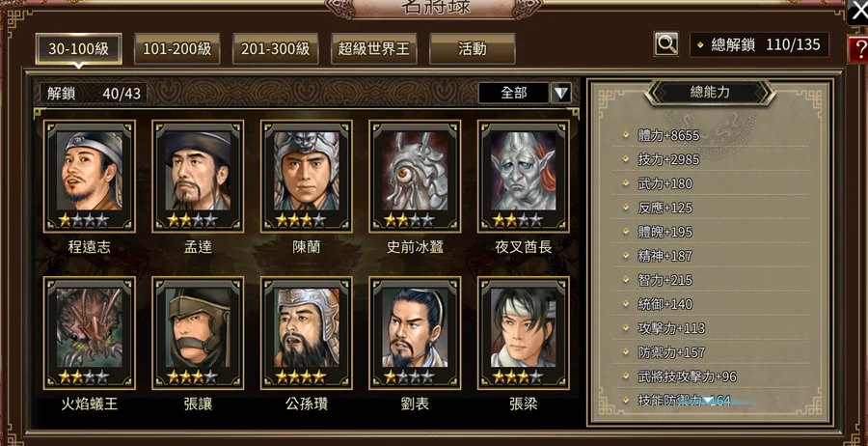
Task: Switch to the 201-300級 tab
Action: (275, 49)
